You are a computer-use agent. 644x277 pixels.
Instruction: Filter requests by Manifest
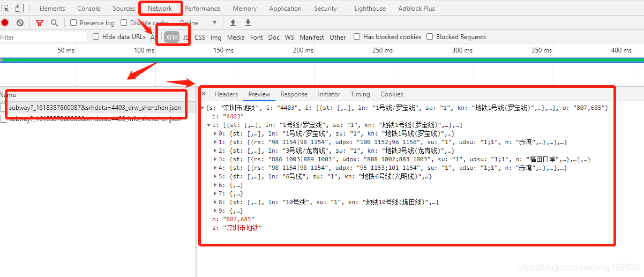312,37
